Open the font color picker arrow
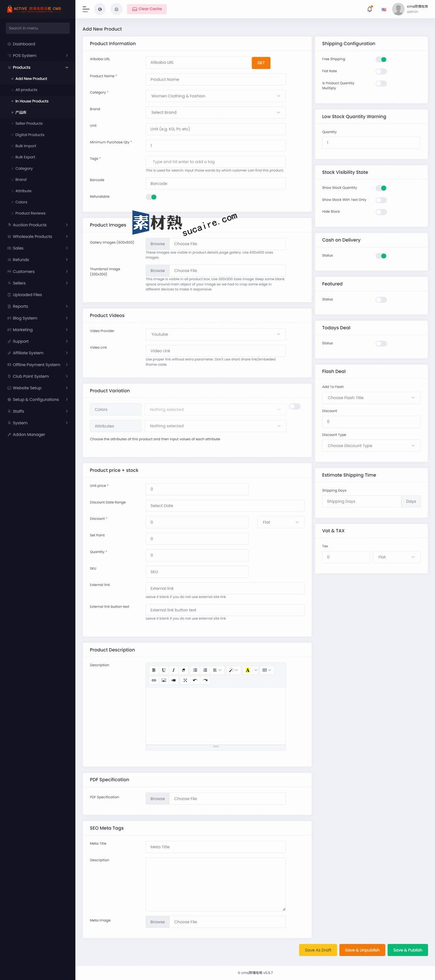The image size is (435, 980). pos(256,670)
